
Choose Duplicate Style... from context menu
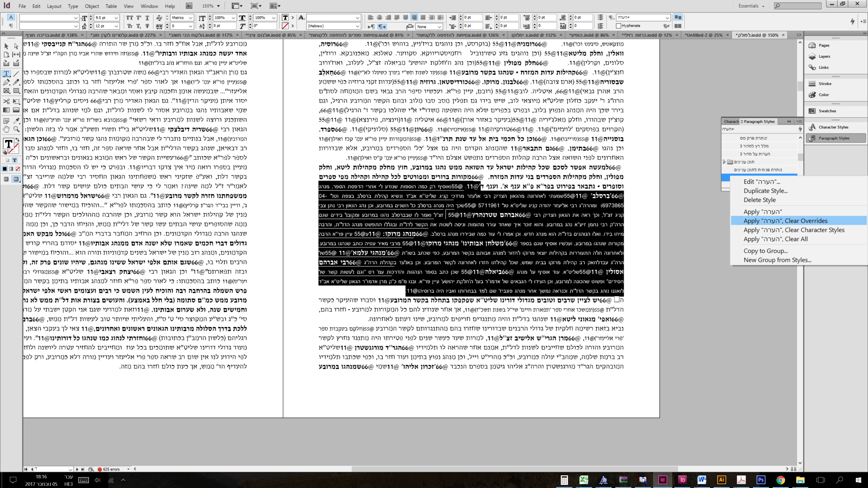(766, 191)
